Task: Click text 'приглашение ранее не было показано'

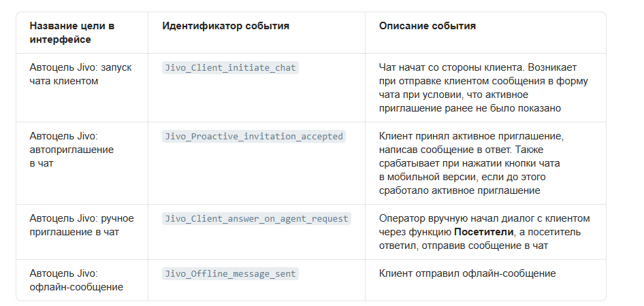Action: [x=470, y=108]
